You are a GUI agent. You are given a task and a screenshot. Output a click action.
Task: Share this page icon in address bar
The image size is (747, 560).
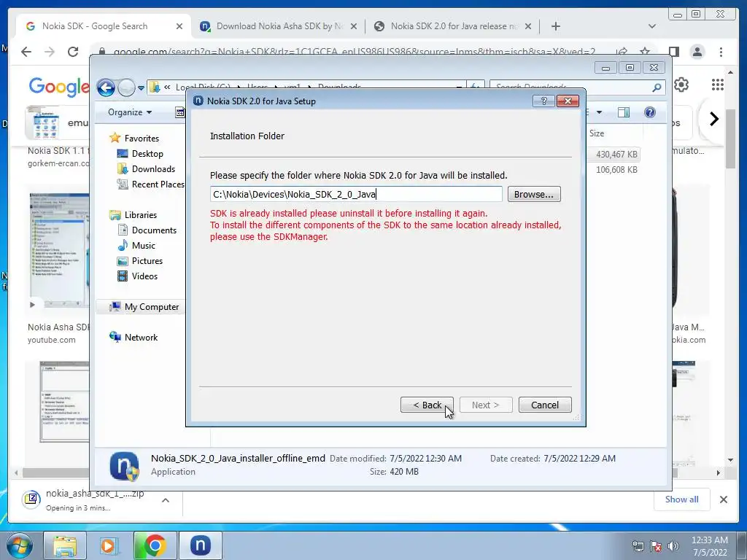coord(622,51)
